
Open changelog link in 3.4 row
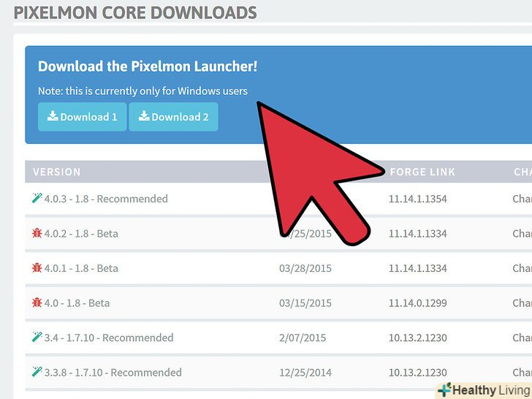(x=522, y=338)
